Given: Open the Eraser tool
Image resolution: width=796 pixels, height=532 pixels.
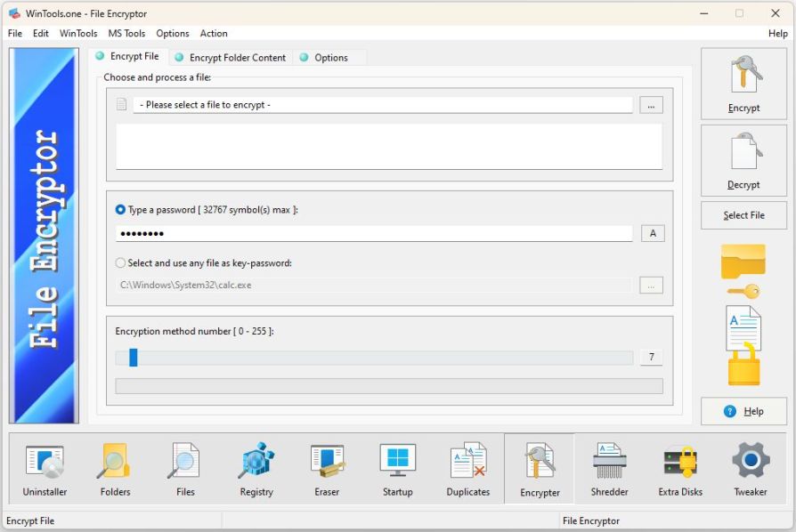Looking at the screenshot, I should tap(327, 469).
